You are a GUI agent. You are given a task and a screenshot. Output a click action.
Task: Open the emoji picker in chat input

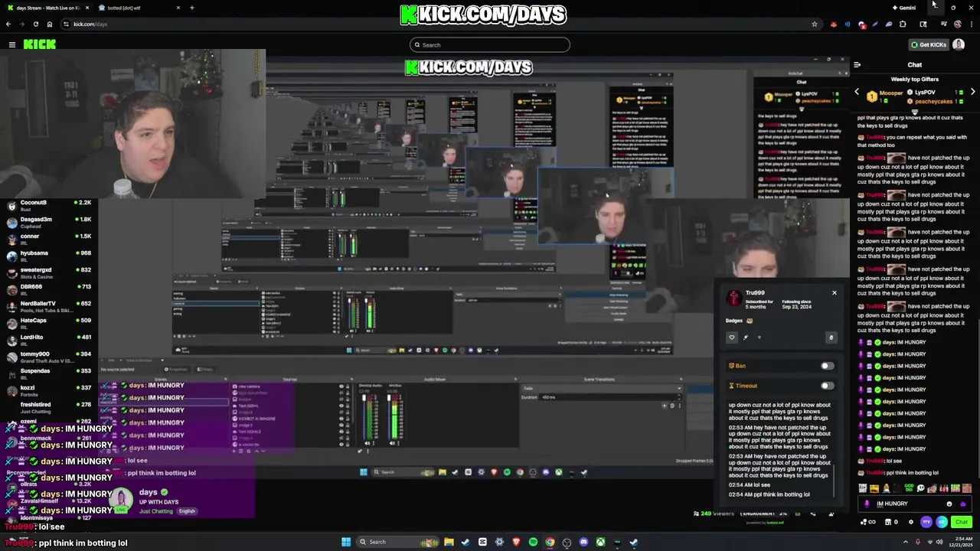point(949,504)
